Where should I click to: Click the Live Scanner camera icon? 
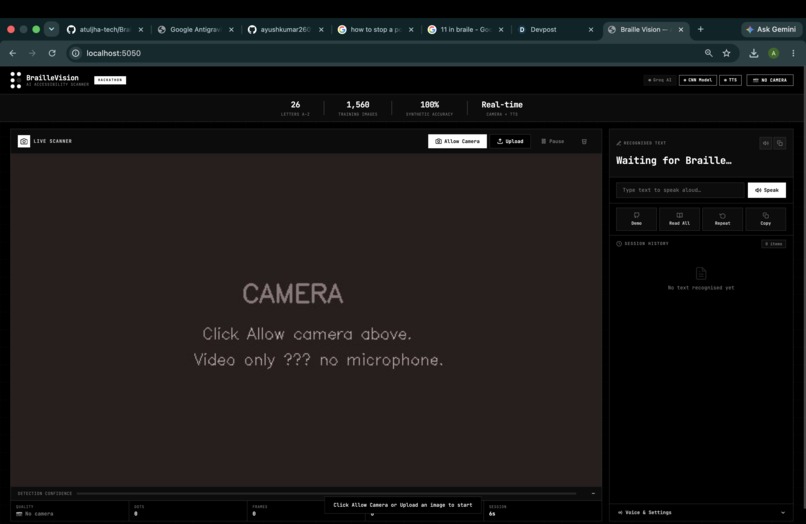coord(24,141)
